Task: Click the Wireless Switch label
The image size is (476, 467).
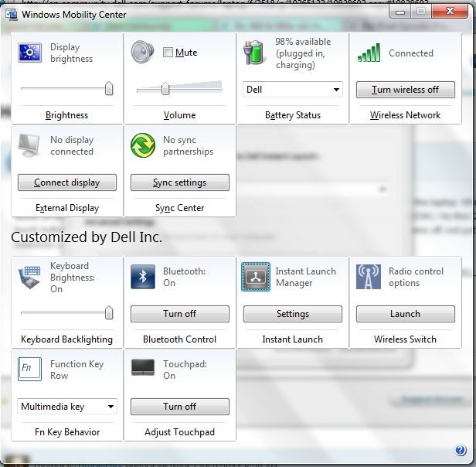Action: (x=405, y=339)
